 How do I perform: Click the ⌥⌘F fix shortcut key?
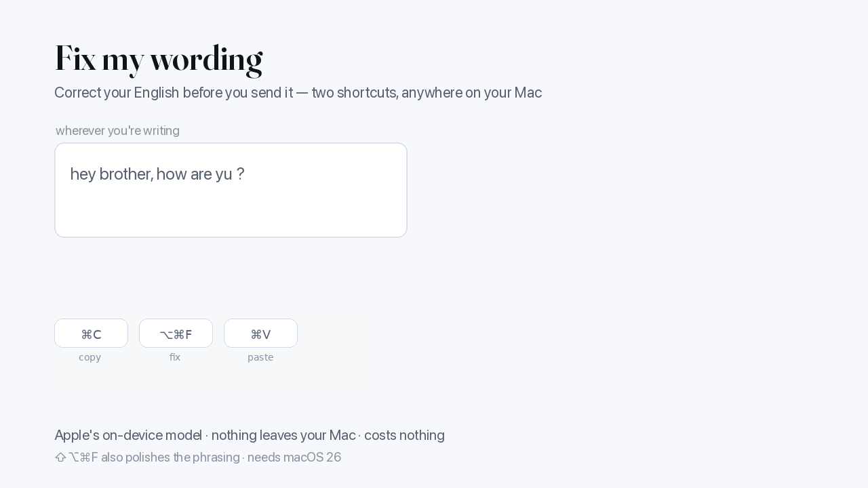coord(176,333)
